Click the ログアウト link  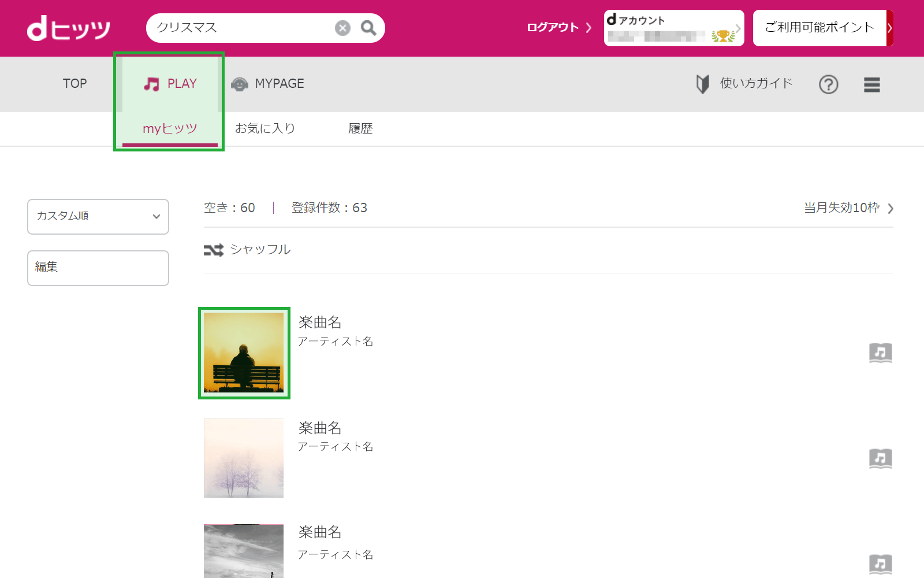pyautogui.click(x=559, y=27)
